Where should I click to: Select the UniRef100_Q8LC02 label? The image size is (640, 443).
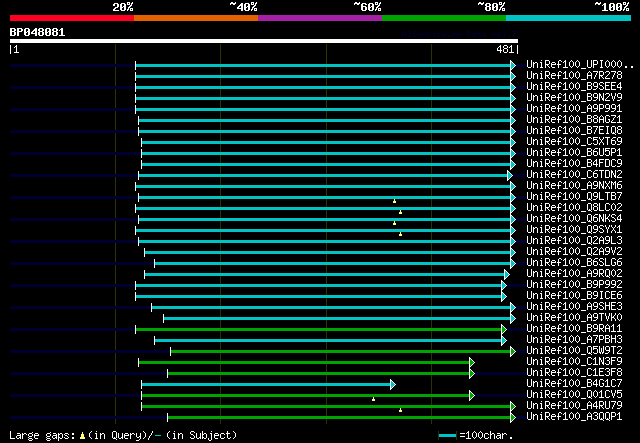coord(574,208)
